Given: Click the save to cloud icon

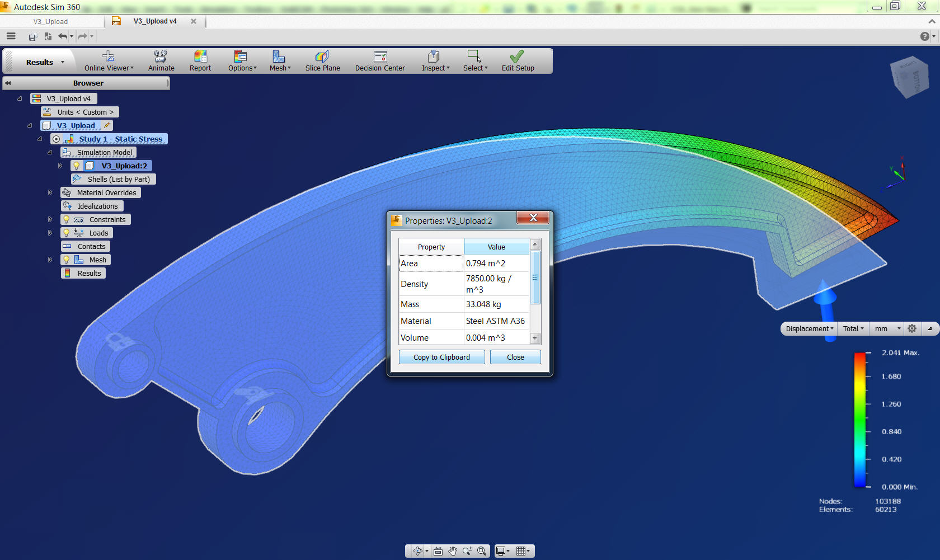Looking at the screenshot, I should click(32, 36).
